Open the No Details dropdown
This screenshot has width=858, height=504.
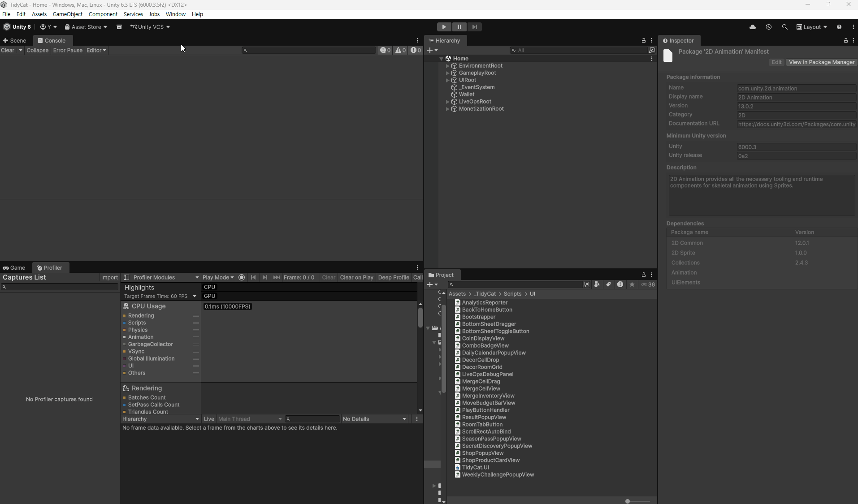[374, 419]
